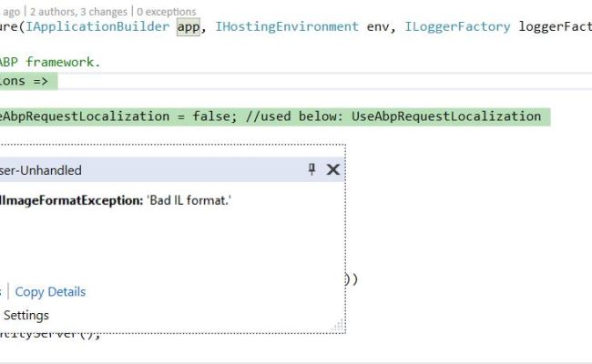Pin the exception helper popup
Viewport: 592px width, 364px height.
(x=311, y=169)
